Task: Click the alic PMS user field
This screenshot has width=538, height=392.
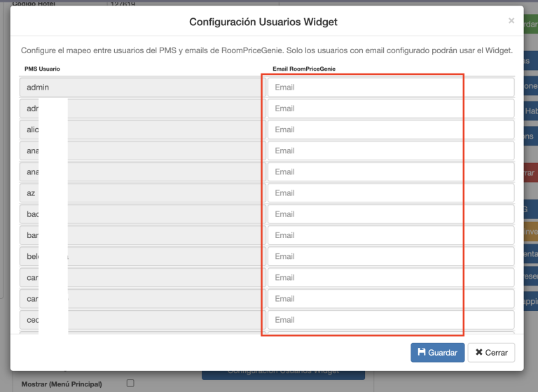Action: point(140,129)
